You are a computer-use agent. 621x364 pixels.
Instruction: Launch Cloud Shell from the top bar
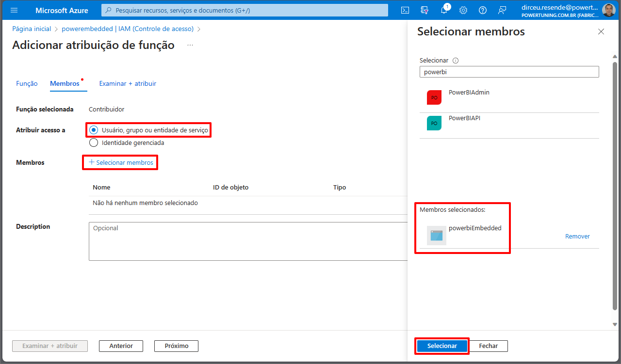405,10
